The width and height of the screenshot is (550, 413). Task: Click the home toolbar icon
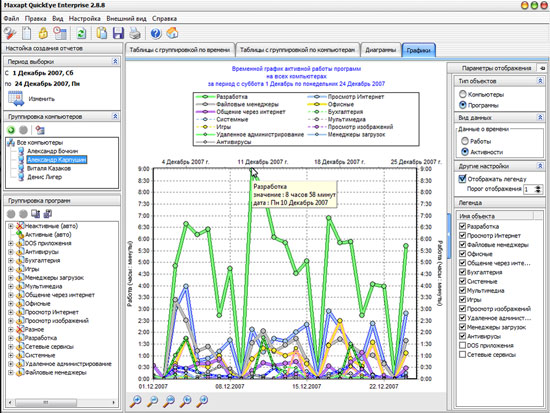pos(173,33)
